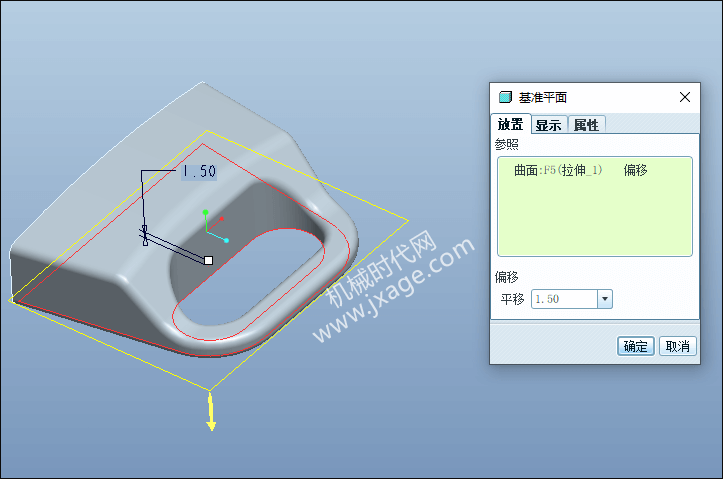Click the white square drag handle
723x479 pixels.
point(208,260)
